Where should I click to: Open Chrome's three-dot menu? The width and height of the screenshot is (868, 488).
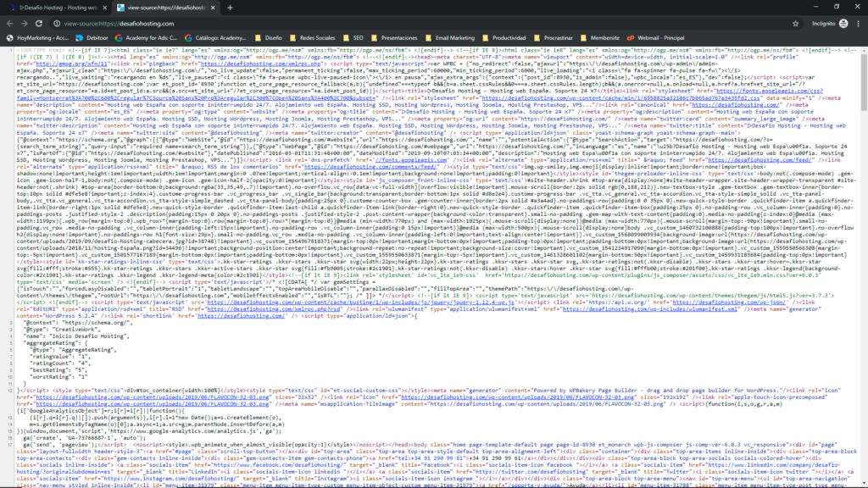(858, 24)
